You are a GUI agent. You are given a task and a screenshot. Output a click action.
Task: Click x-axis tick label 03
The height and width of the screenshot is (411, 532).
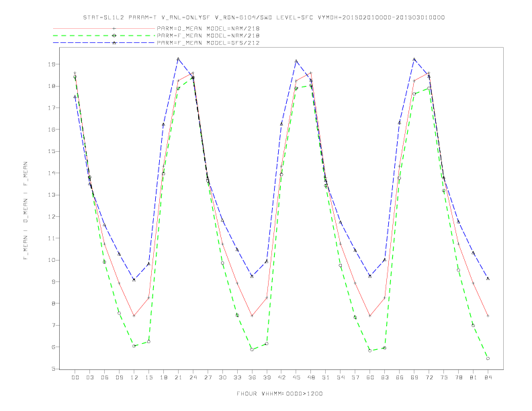[x=89, y=377]
